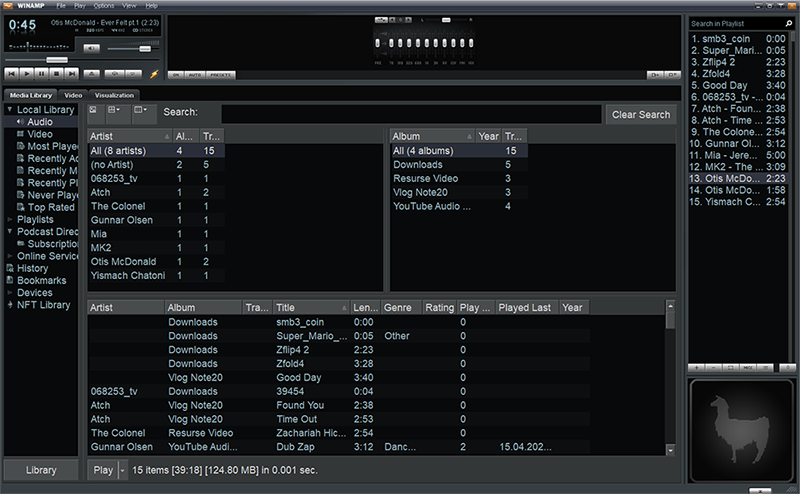
Task: Select Video under Local Library
Action: (40, 134)
